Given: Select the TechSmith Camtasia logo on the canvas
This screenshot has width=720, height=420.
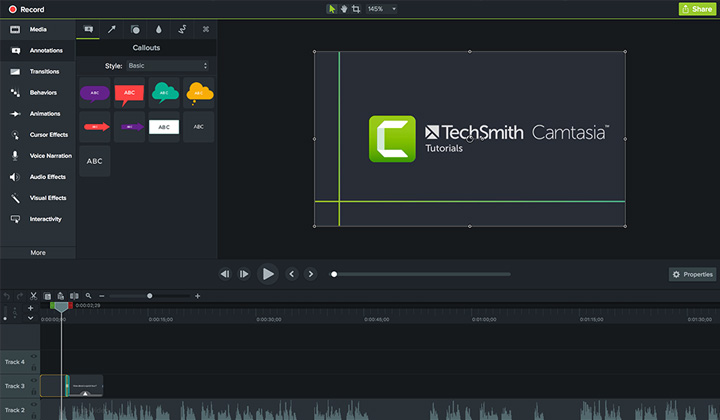Looking at the screenshot, I should (x=489, y=139).
